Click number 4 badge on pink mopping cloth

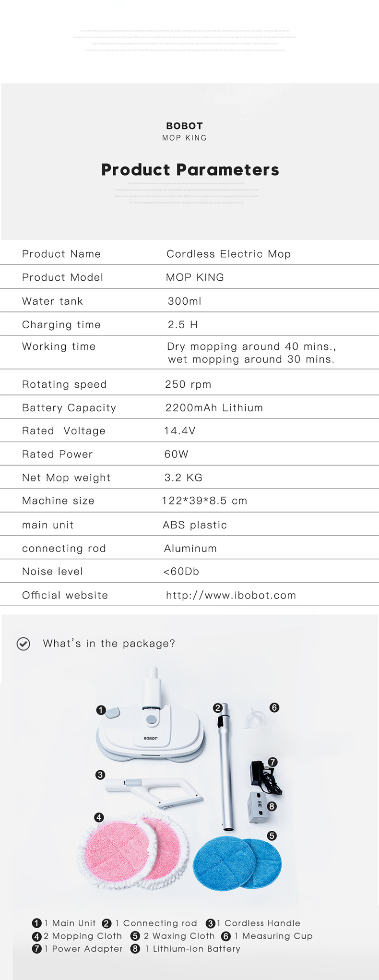click(x=99, y=817)
